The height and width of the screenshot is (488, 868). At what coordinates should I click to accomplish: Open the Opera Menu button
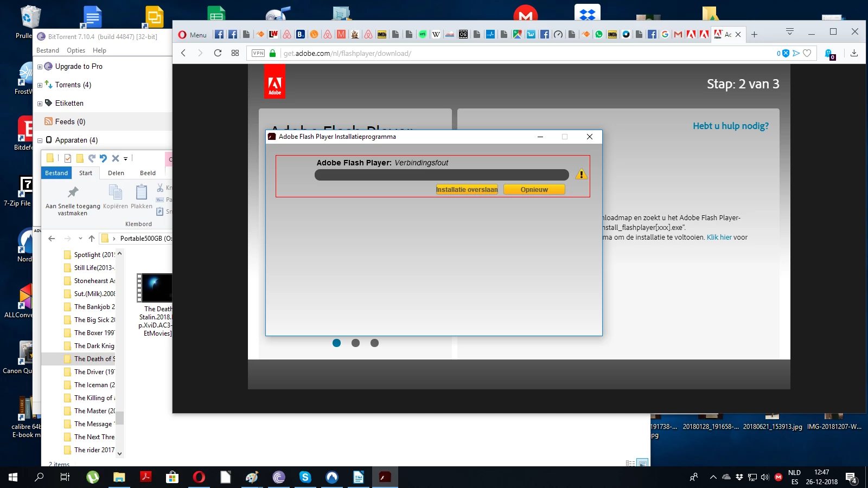193,35
